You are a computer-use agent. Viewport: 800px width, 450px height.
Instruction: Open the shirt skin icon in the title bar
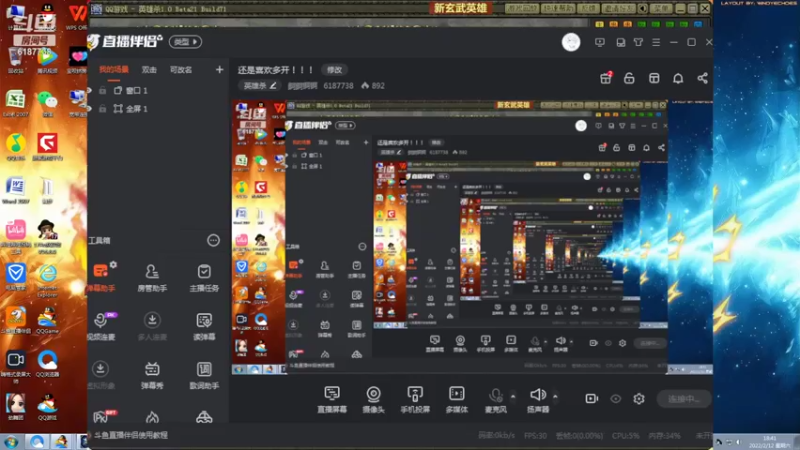click(x=638, y=42)
